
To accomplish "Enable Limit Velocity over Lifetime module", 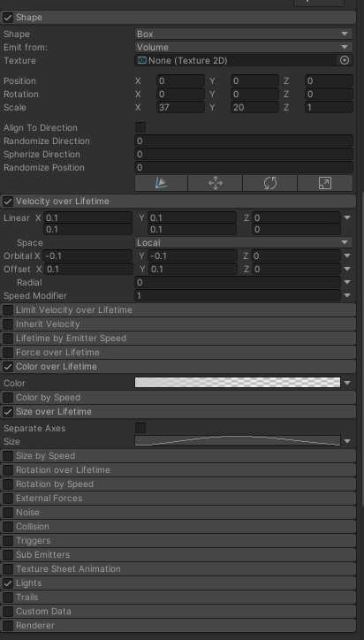I will (x=8, y=310).
